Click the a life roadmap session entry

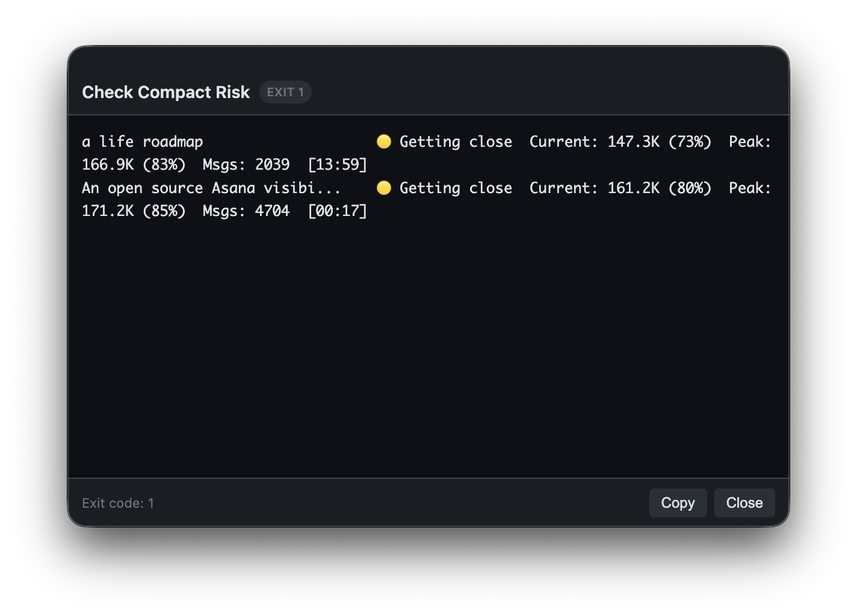point(143,141)
